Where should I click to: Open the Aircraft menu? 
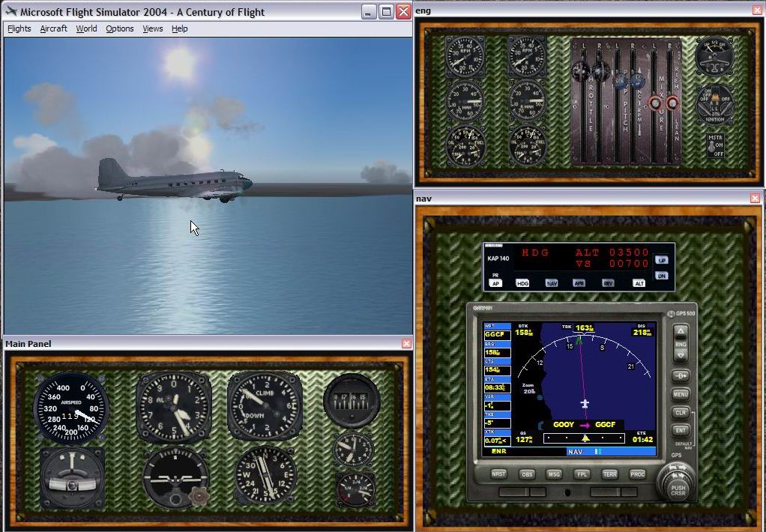pyautogui.click(x=53, y=28)
